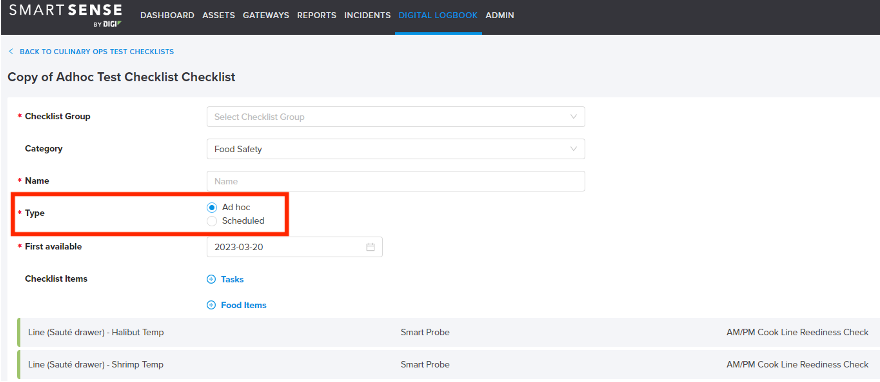The height and width of the screenshot is (382, 880).
Task: Click the plus icon beside Tasks
Action: (212, 279)
